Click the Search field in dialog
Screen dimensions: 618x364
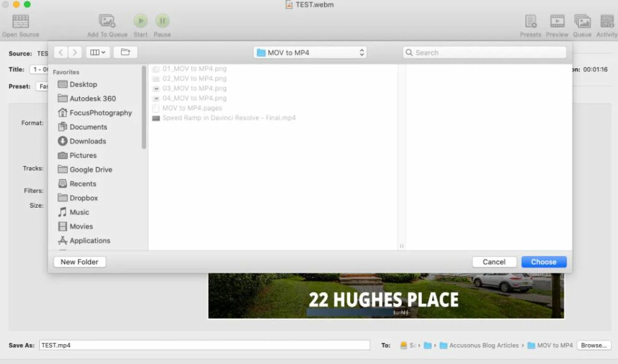click(485, 53)
